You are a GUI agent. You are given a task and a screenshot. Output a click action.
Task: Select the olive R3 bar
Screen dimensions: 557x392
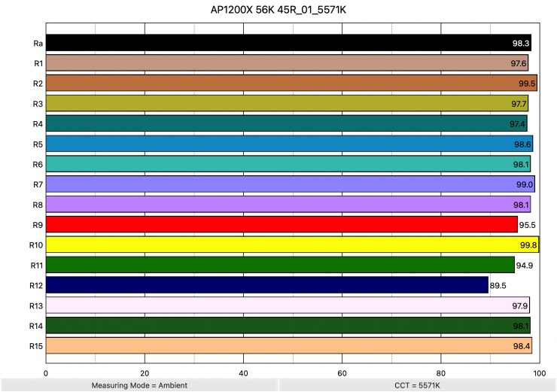click(x=287, y=103)
